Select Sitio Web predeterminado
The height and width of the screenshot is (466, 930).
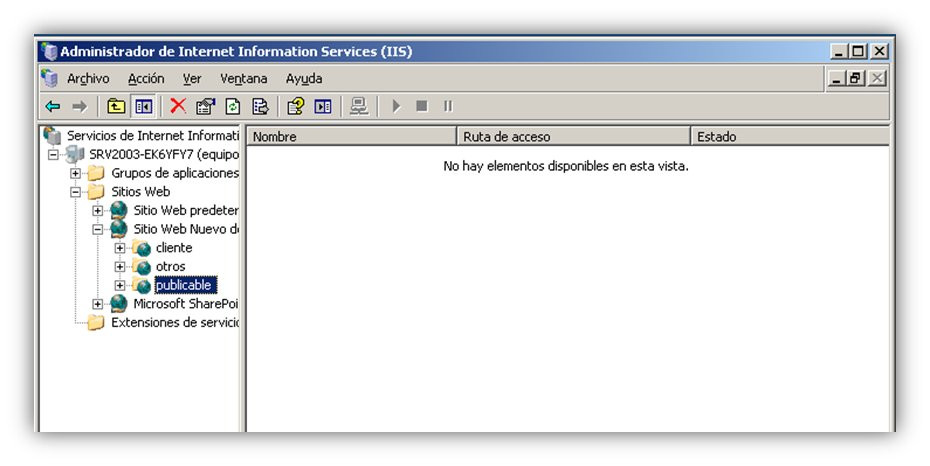coord(186,210)
